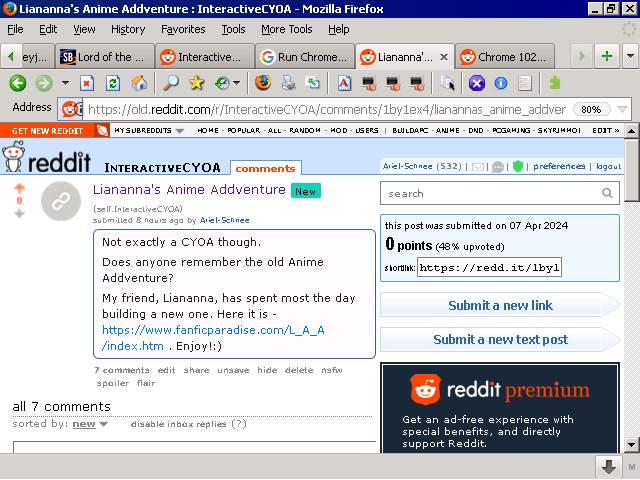Open the back/forward history dropdown arrow
This screenshot has height=480, width=640.
[65, 83]
